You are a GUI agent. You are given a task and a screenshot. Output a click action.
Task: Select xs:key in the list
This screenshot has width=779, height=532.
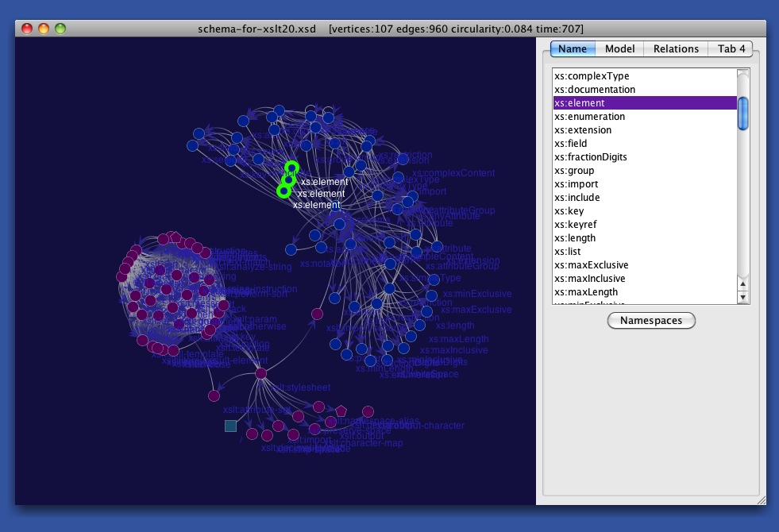pos(645,210)
